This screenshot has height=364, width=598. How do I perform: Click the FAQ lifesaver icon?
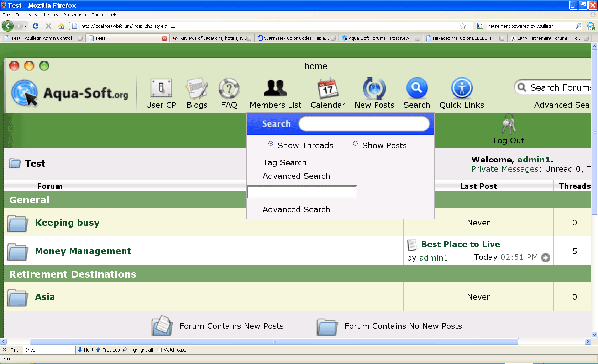[229, 88]
